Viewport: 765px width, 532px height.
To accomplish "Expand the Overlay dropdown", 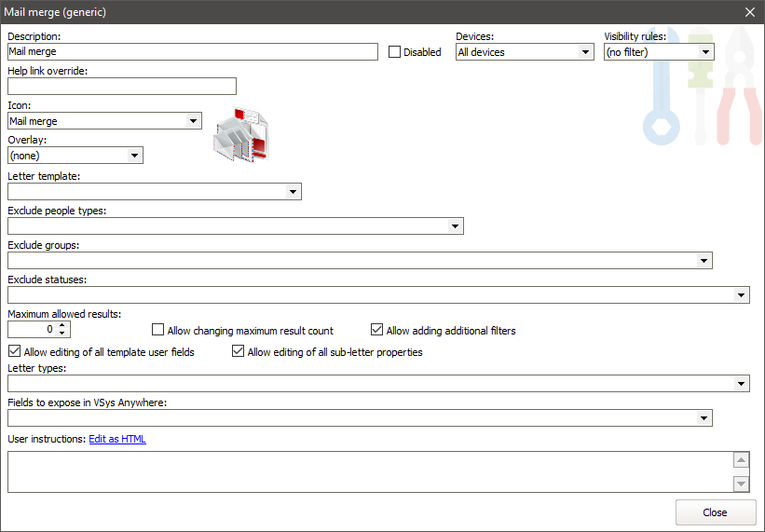I will 134,156.
